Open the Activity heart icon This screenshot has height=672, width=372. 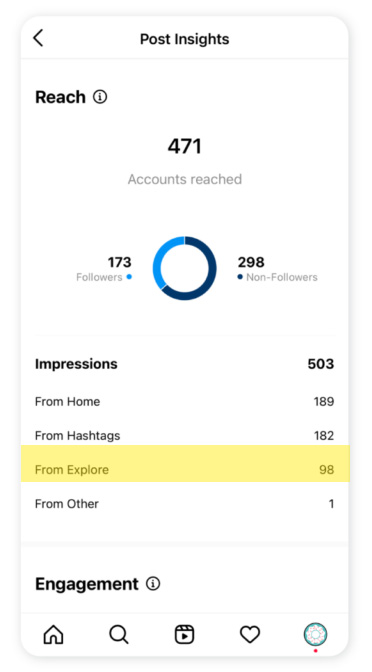click(250, 634)
